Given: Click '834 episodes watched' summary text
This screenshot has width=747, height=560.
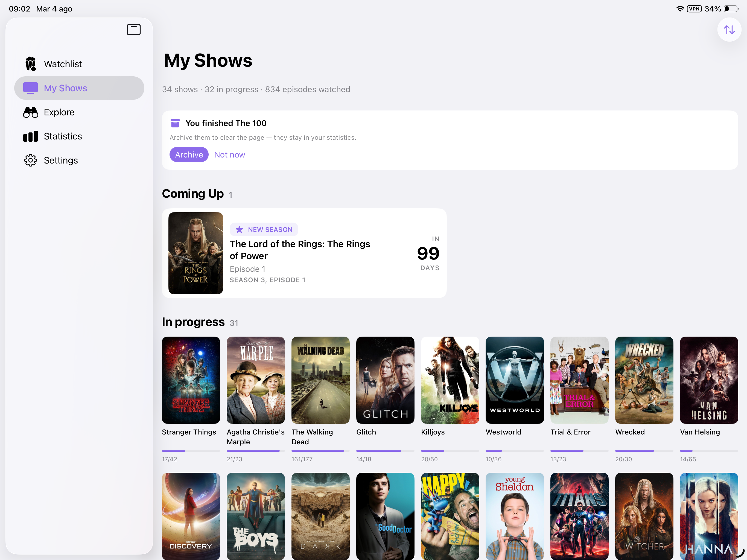Looking at the screenshot, I should [307, 89].
